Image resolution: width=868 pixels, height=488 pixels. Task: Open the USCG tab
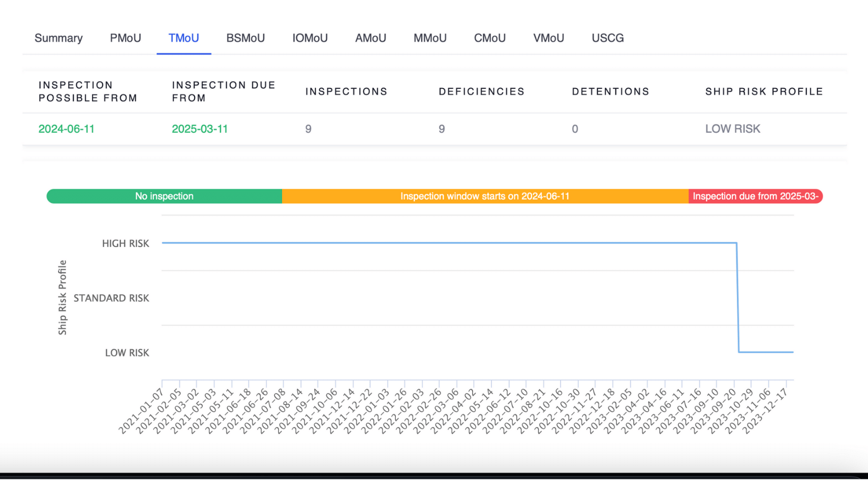pos(607,38)
